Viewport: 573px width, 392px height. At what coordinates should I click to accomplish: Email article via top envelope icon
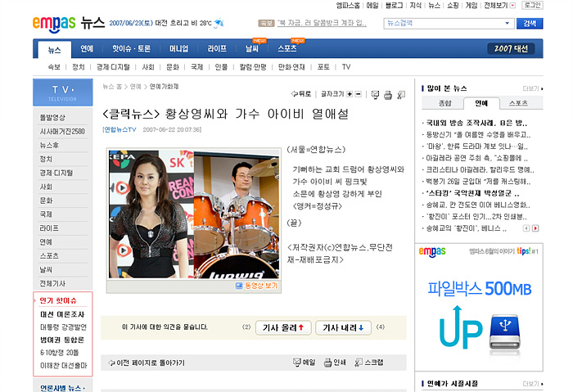[x=375, y=95]
